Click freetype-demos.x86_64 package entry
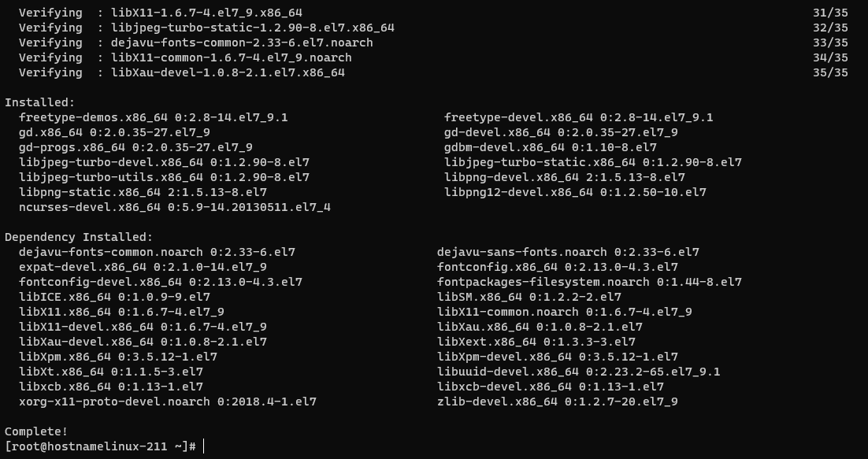 point(154,117)
